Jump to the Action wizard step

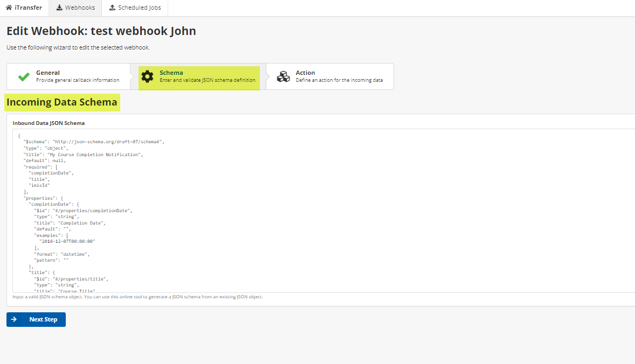(x=305, y=73)
